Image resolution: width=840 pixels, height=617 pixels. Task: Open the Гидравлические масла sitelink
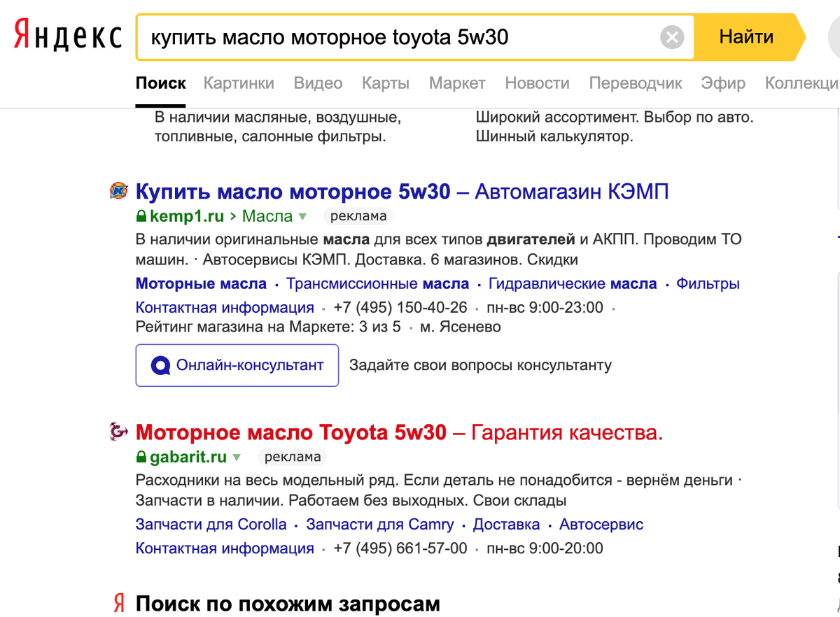coord(573,284)
